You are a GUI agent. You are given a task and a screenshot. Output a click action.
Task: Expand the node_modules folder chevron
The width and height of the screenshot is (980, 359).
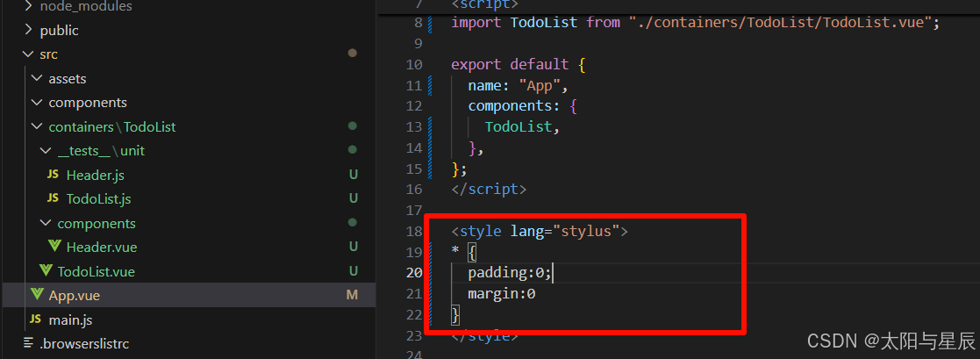(x=27, y=6)
